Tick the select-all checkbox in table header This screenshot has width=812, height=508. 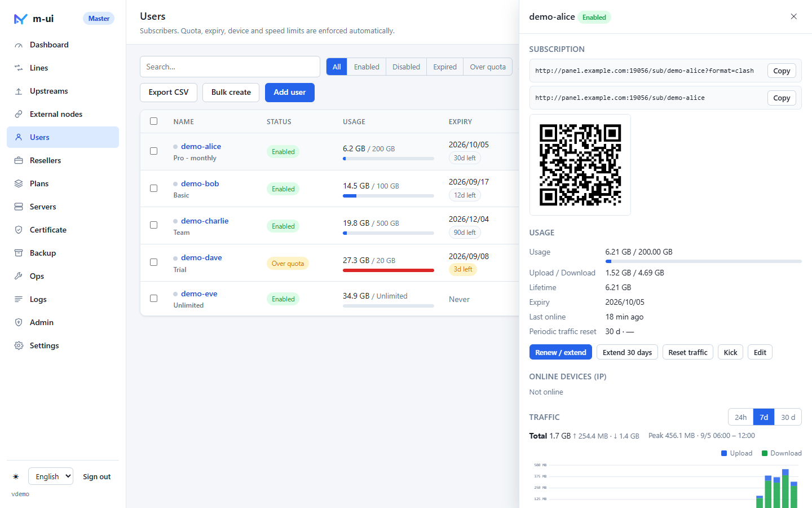[153, 121]
